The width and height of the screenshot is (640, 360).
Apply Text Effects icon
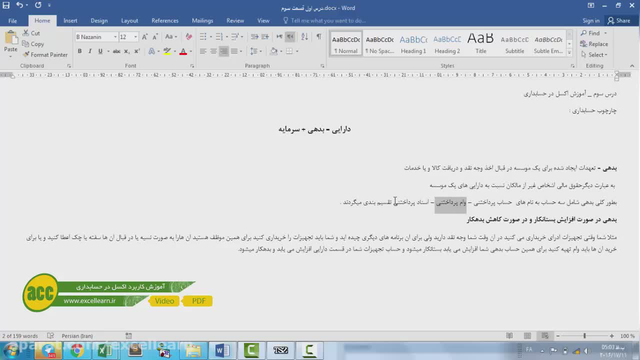151,51
